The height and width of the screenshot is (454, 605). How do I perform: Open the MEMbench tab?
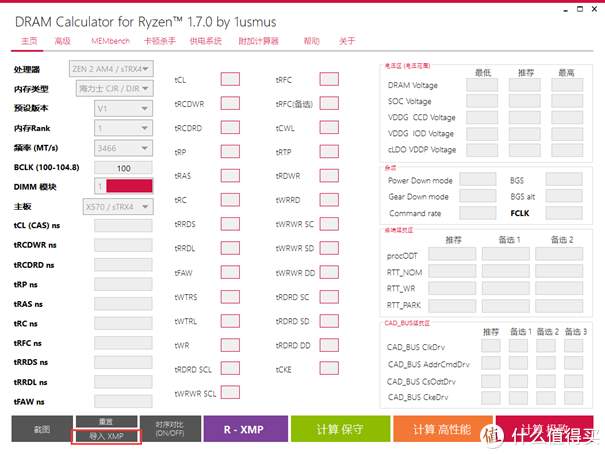click(x=110, y=41)
